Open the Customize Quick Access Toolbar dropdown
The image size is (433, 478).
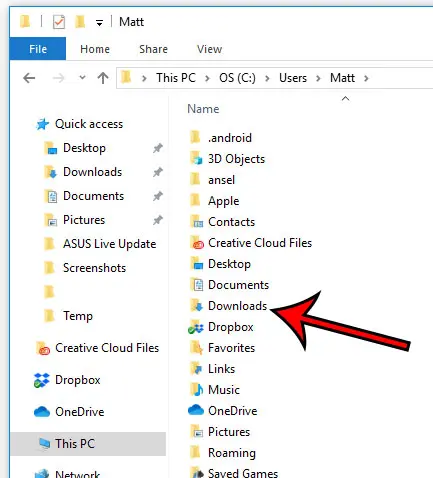pos(99,23)
